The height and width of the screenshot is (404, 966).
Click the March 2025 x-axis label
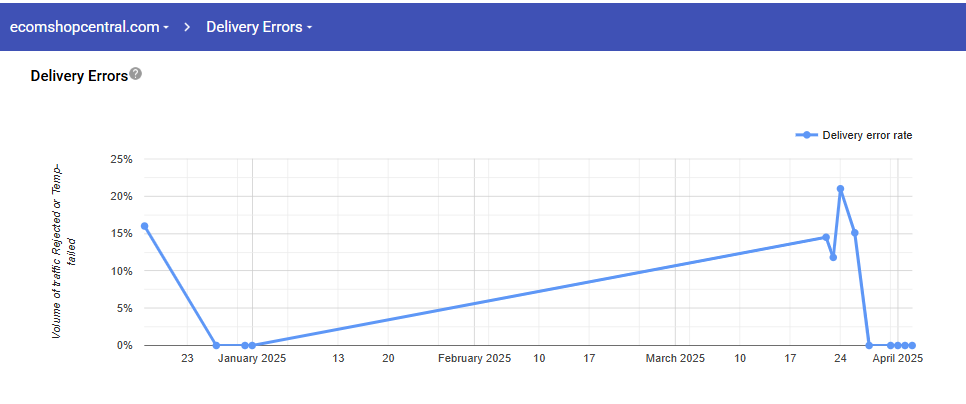coord(675,358)
